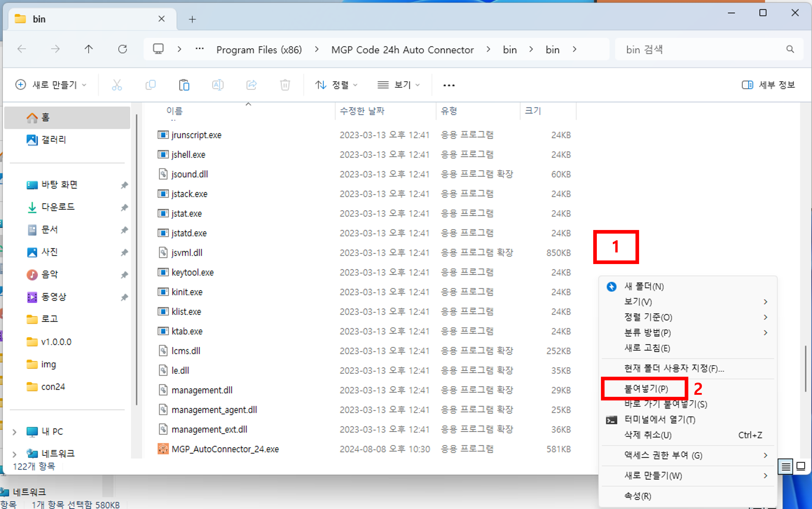This screenshot has width=812, height=509.
Task: Click Program Files (x86) breadcrumb
Action: point(259,50)
